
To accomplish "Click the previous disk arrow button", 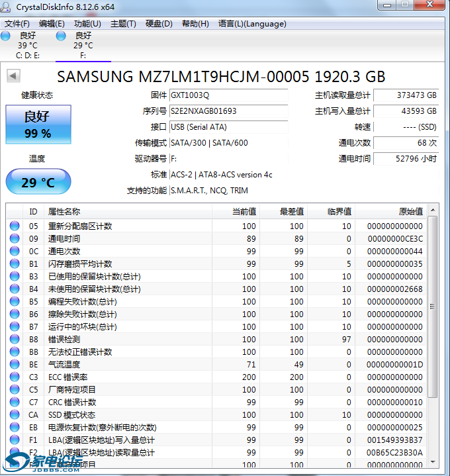I will [13, 75].
